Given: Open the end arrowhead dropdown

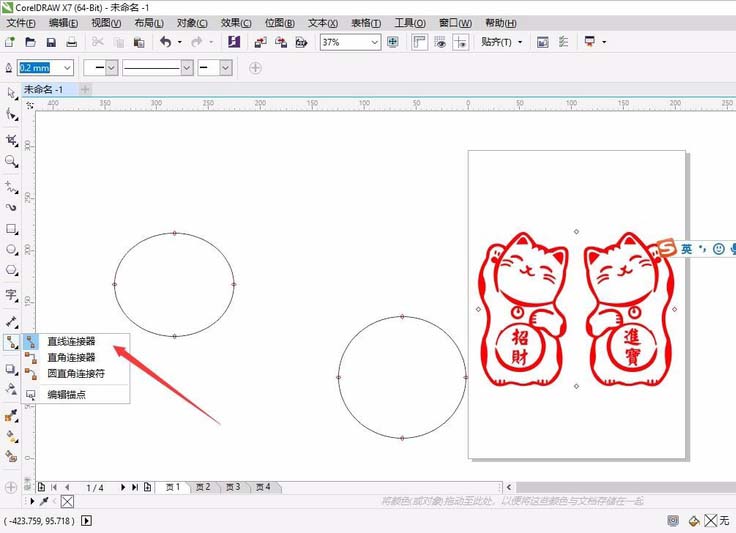Looking at the screenshot, I should [226, 68].
